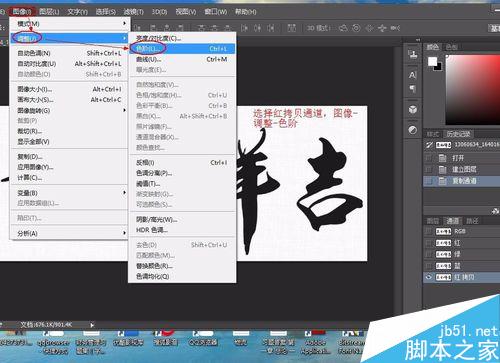Select the RGB channel thumbnail
The height and width of the screenshot is (363, 500).
[x=443, y=231]
